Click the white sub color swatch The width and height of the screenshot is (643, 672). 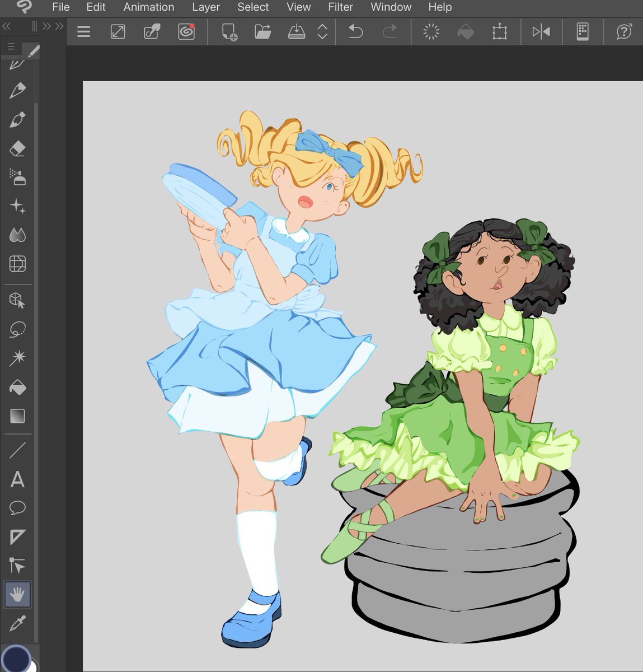click(34, 666)
